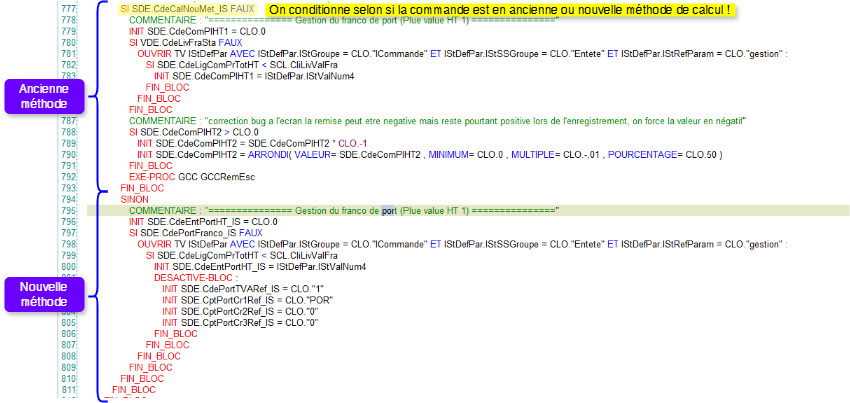Click line number 795 in the gutter
Image resolution: width=850 pixels, height=403 pixels.
96,211
